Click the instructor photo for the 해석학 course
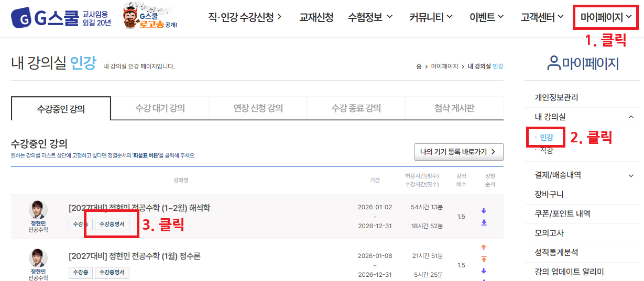Viewport: 644px width, 281px height. (38, 210)
